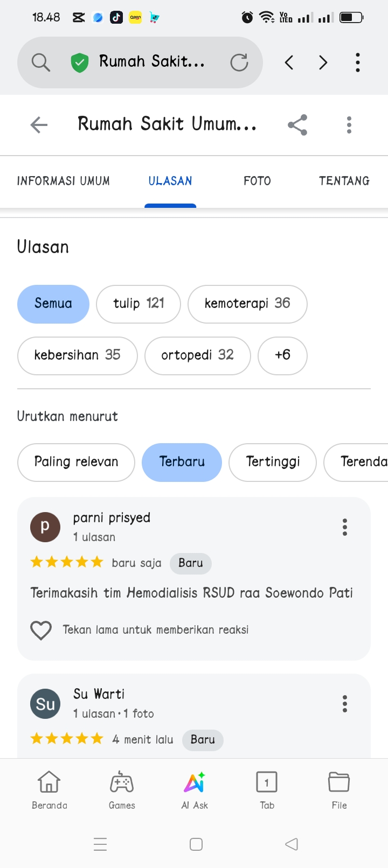Open browser three-dot menu
This screenshot has height=868, width=388.
click(358, 62)
